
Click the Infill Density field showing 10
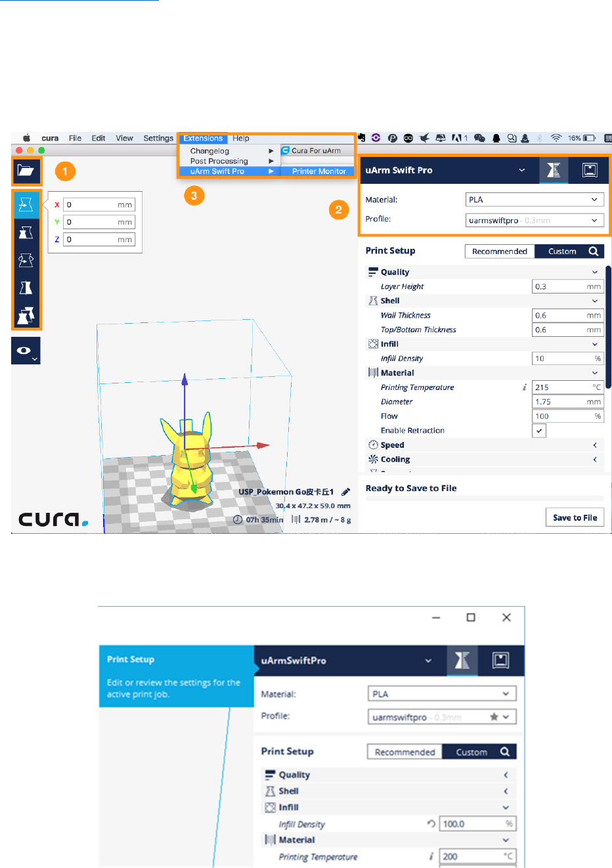[567, 358]
